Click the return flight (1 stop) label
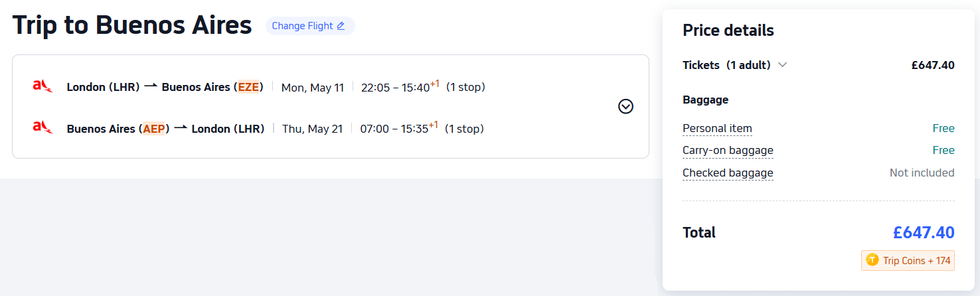Screen dimensions: 980x296 point(464,129)
